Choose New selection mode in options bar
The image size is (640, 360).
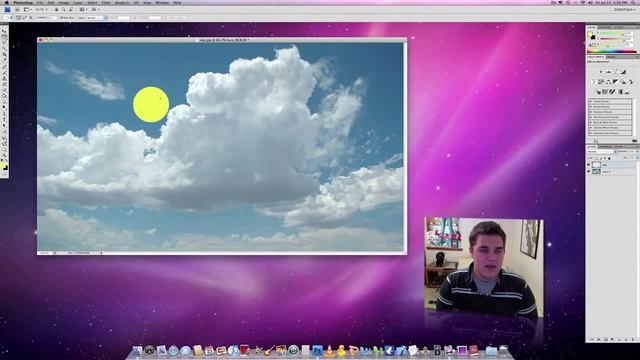pos(18,18)
